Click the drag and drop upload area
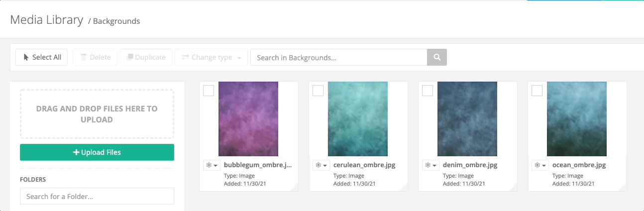Image resolution: width=644 pixels, height=211 pixels. [x=97, y=114]
